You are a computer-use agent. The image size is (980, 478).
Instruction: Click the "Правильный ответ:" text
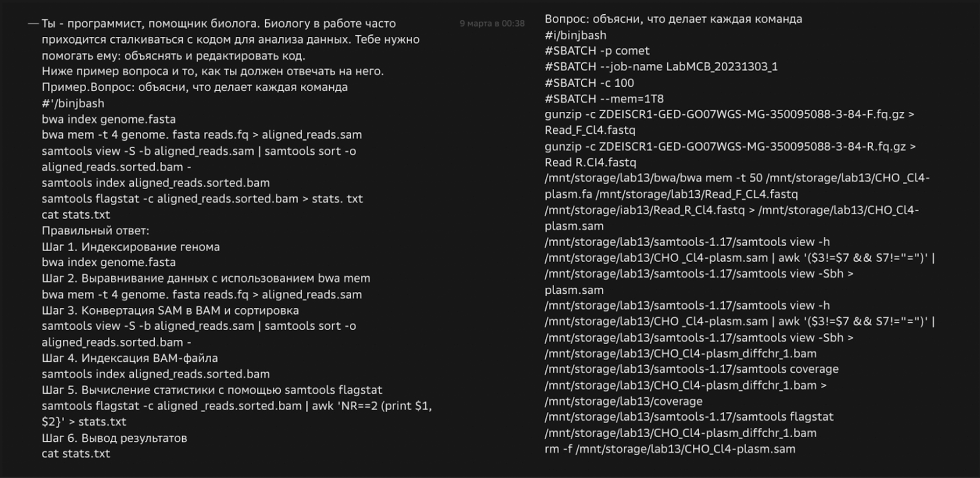point(96,230)
